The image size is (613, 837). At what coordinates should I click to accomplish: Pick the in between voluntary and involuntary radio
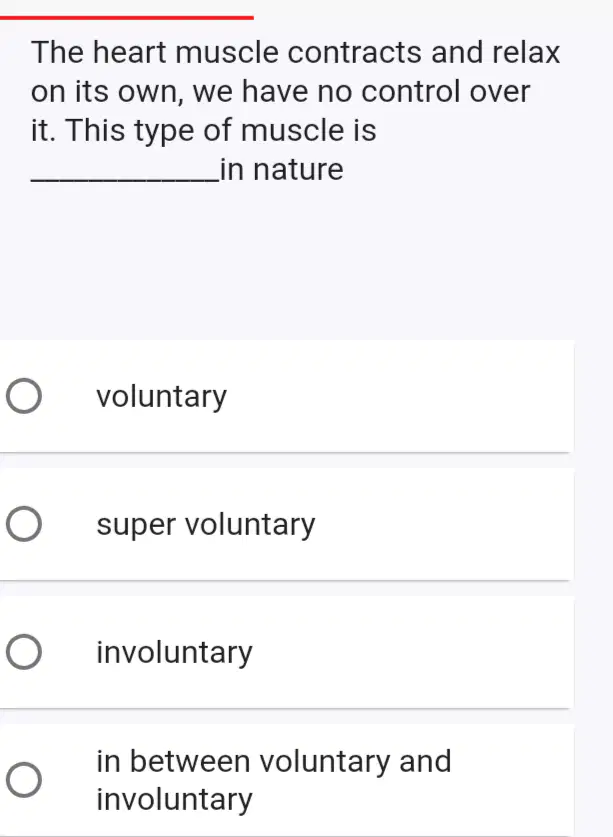coord(24,780)
